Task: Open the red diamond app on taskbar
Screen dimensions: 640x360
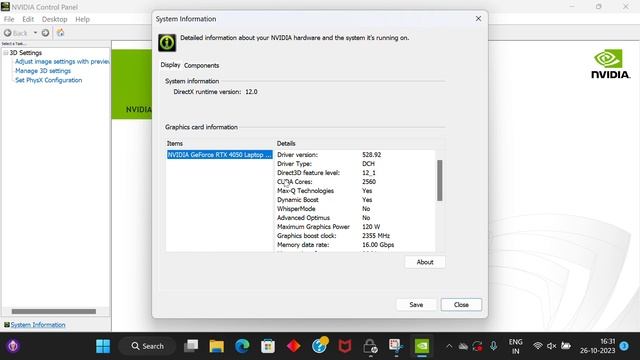Action: point(293,346)
